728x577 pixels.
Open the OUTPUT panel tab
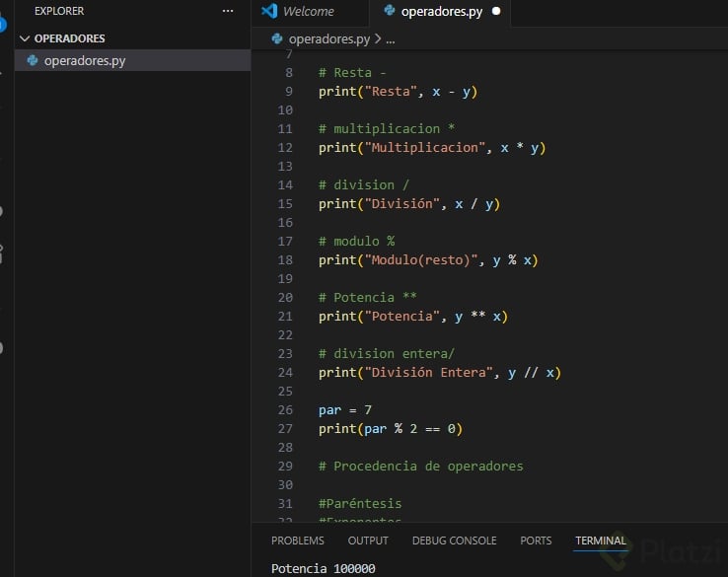click(368, 541)
